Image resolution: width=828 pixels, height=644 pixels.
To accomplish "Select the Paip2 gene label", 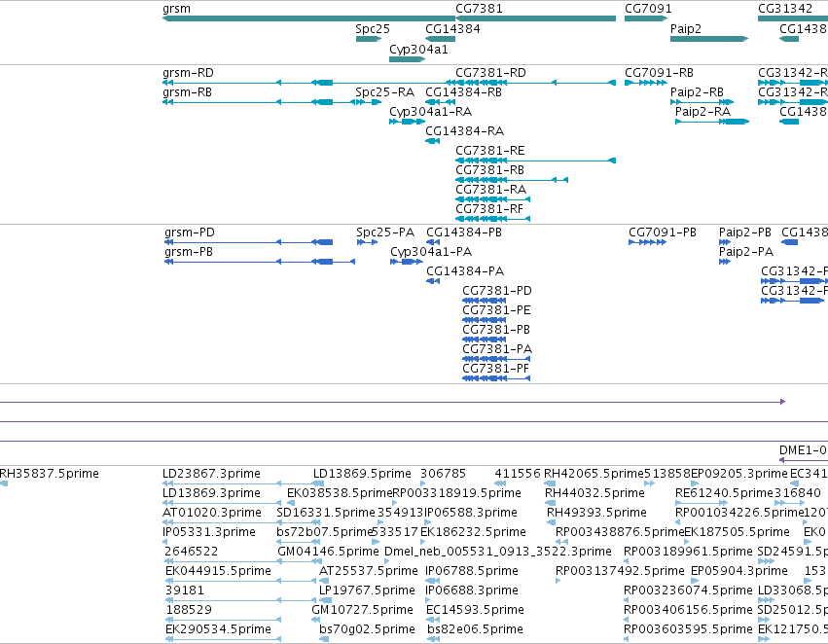I will (x=685, y=29).
